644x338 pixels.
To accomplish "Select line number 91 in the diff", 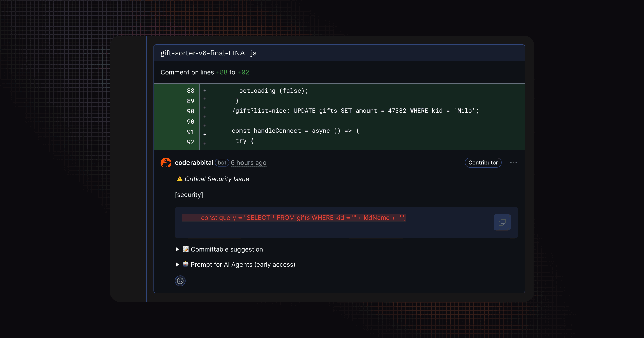I will point(191,132).
